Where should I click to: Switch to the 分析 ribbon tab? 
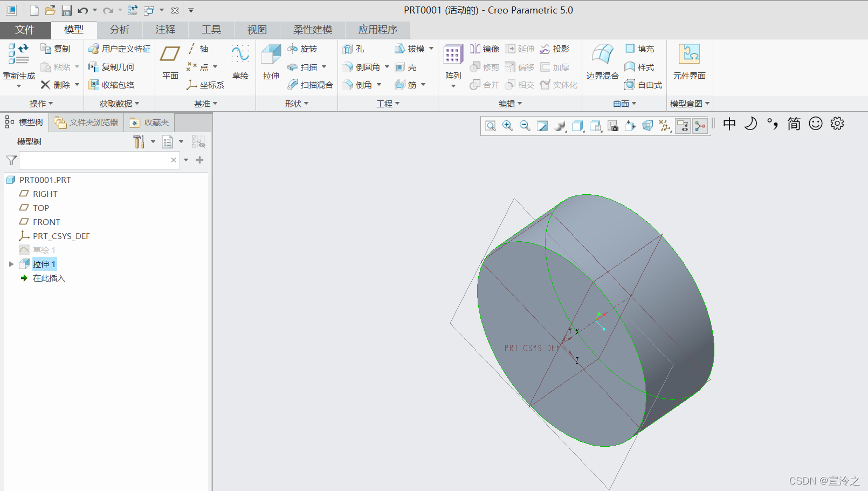pyautogui.click(x=120, y=30)
